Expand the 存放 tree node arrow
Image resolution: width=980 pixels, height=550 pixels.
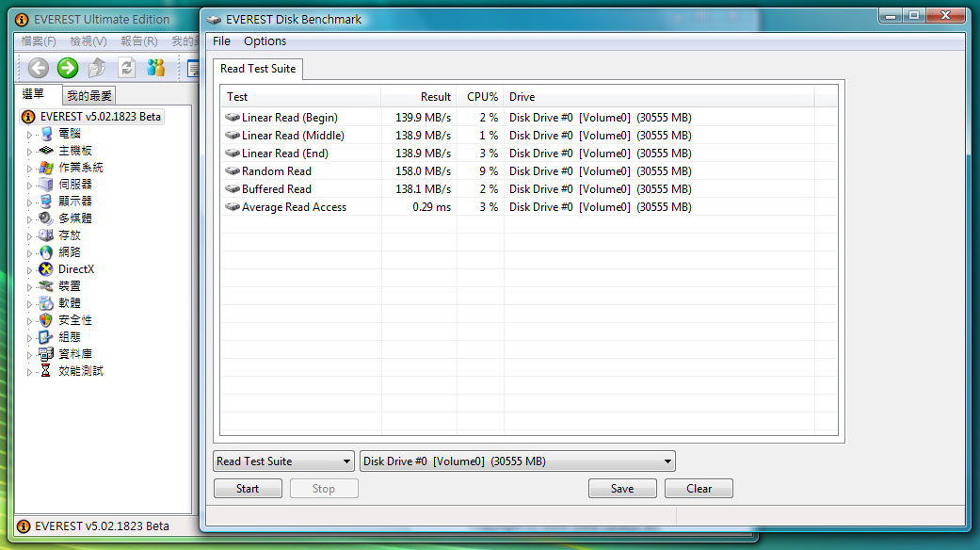click(29, 236)
